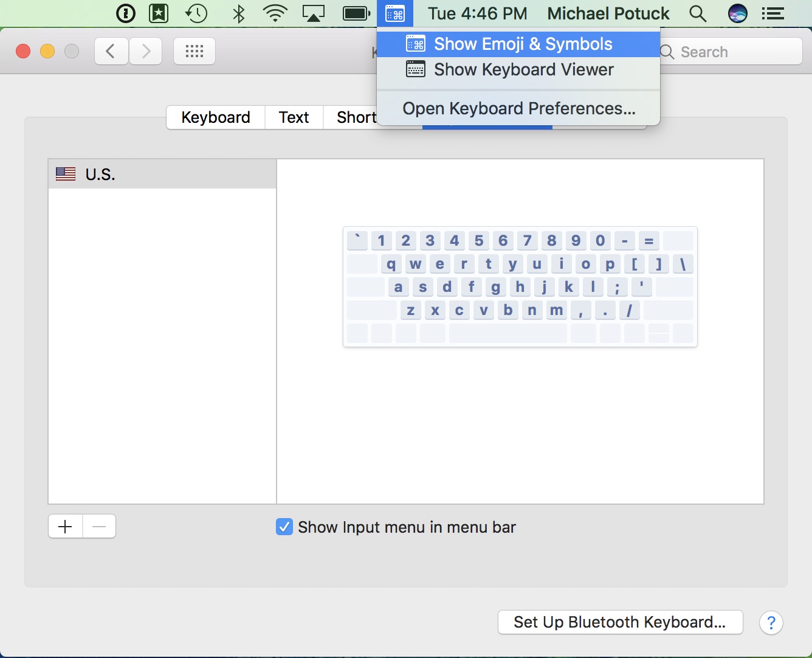Switch to the Text tab
Viewport: 812px width, 658px height.
pos(294,117)
